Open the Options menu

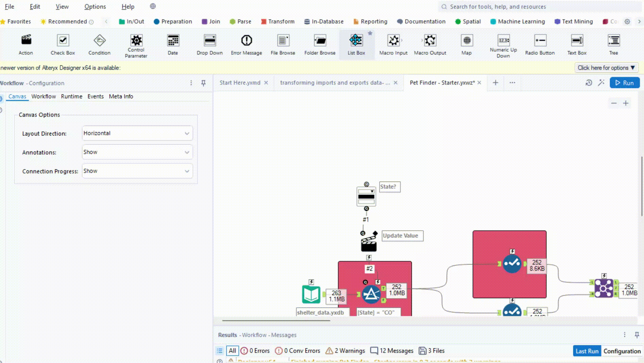[95, 6]
